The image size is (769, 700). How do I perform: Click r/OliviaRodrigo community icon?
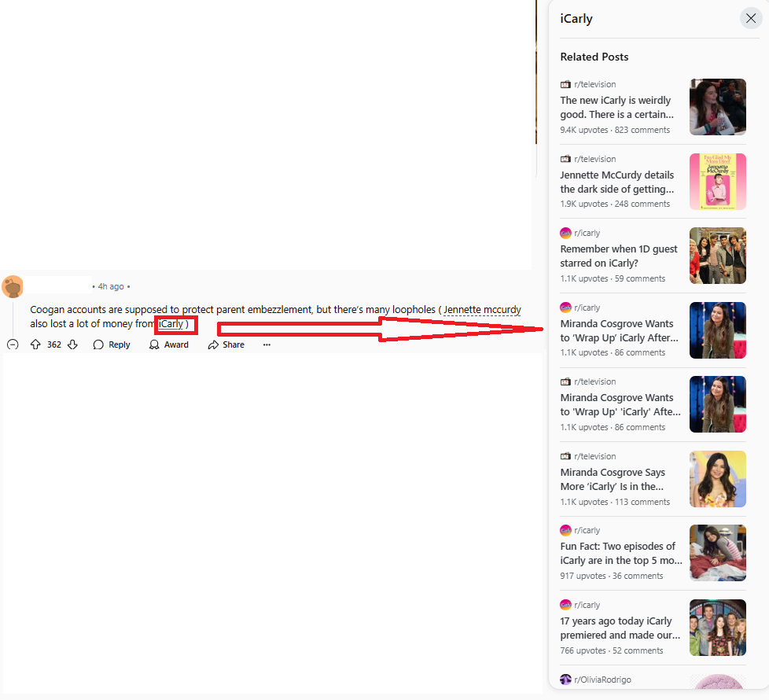point(565,680)
